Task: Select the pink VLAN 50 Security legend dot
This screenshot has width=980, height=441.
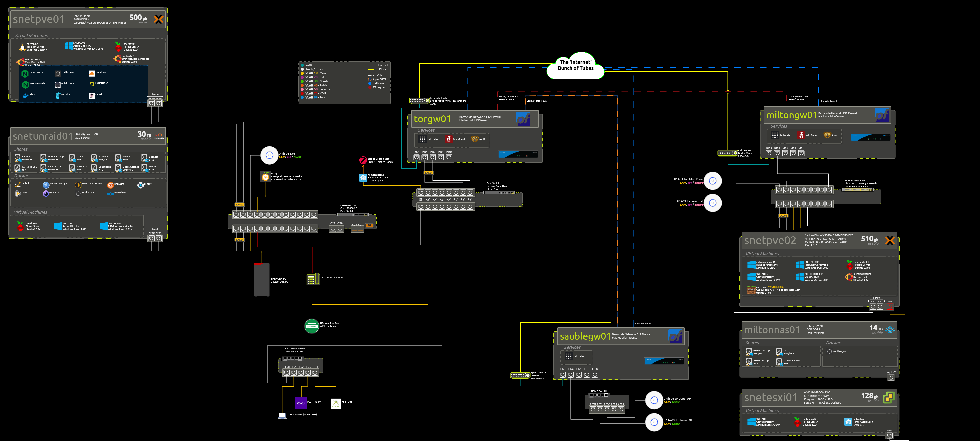Action: coord(302,89)
